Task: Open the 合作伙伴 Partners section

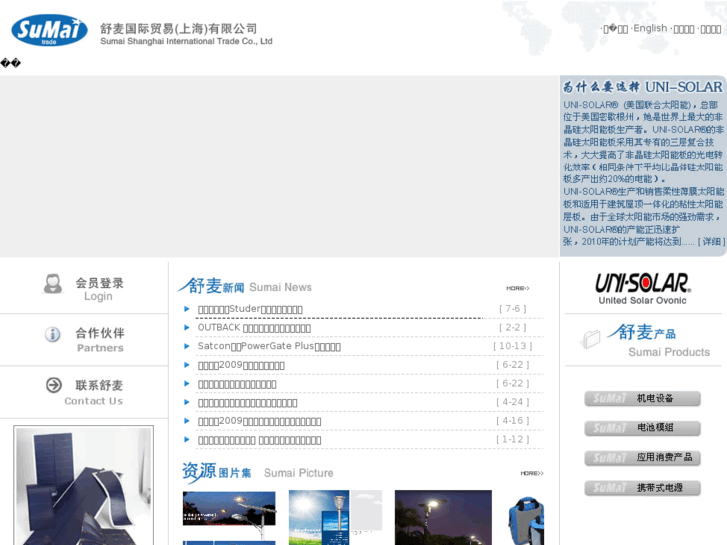Action: (100, 340)
